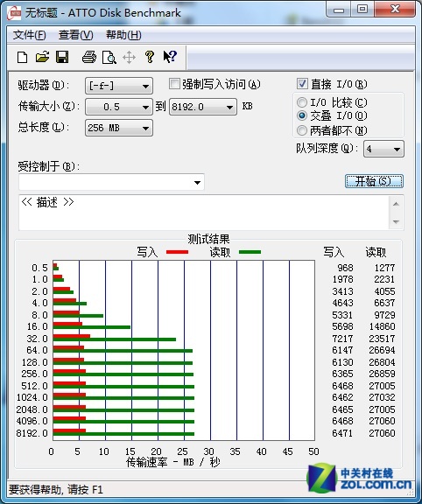Screen dimensions: 422x504
Task: Click the write value 968
Action: 345,268
